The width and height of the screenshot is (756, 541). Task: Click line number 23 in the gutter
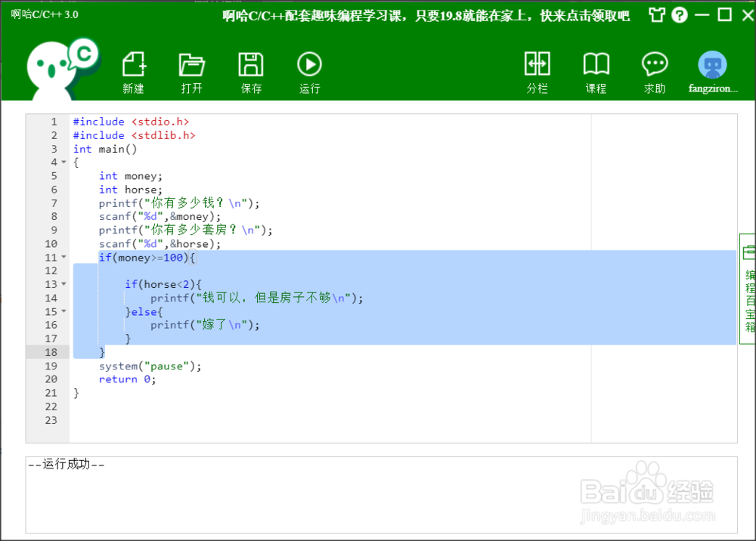point(51,420)
